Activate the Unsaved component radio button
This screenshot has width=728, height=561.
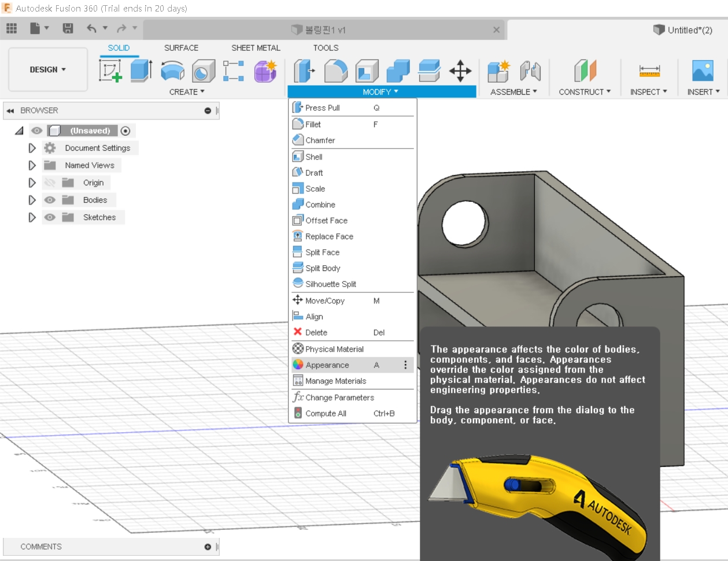pyautogui.click(x=125, y=131)
